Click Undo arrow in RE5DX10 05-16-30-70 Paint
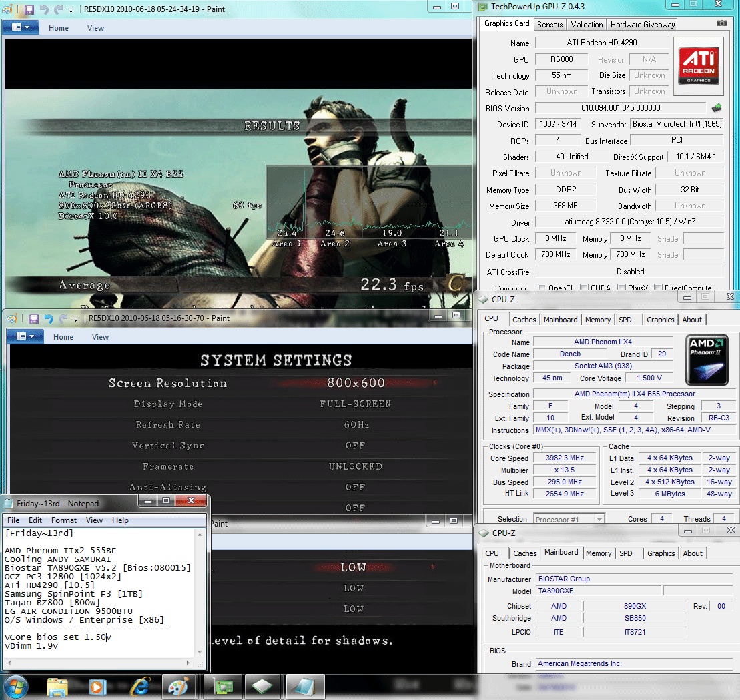This screenshot has height=700, width=740. coord(49,318)
